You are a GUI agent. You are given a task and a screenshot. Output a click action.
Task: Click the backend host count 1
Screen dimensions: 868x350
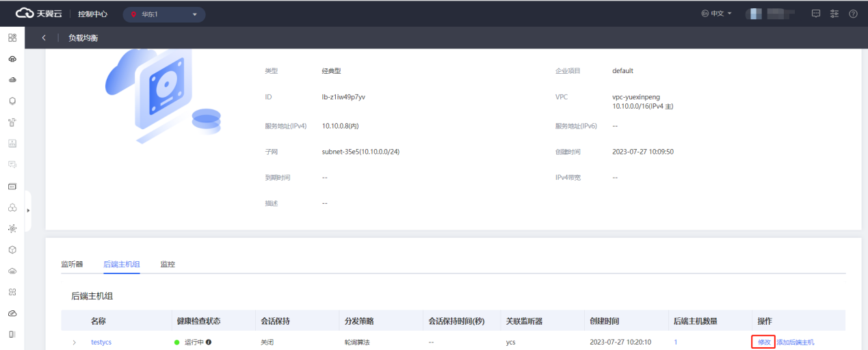click(676, 342)
